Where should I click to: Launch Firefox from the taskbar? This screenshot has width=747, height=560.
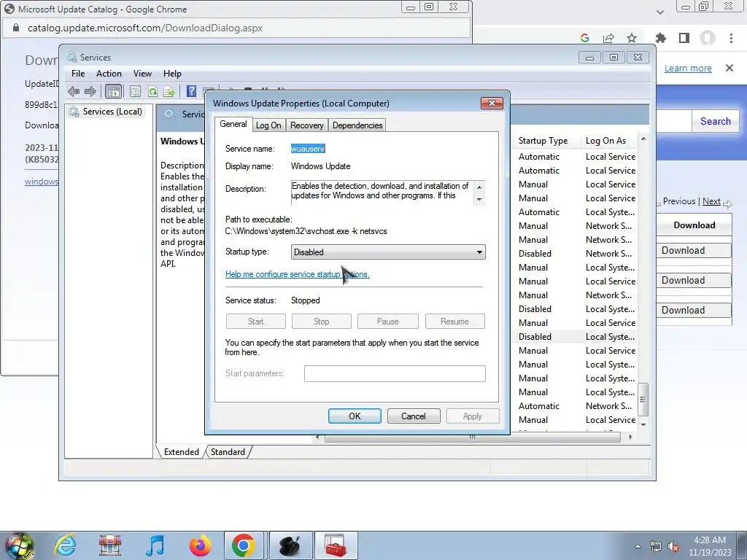[x=200, y=545]
